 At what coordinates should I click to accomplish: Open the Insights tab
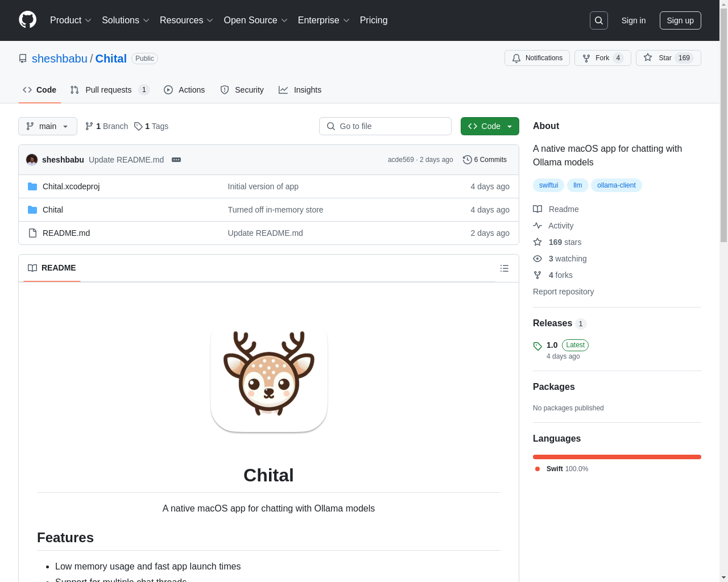(x=300, y=90)
